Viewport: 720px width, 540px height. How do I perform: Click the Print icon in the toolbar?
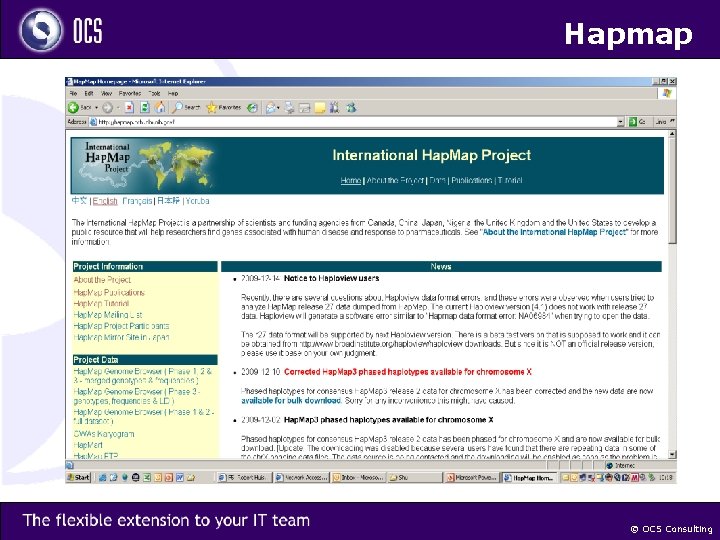(x=289, y=108)
